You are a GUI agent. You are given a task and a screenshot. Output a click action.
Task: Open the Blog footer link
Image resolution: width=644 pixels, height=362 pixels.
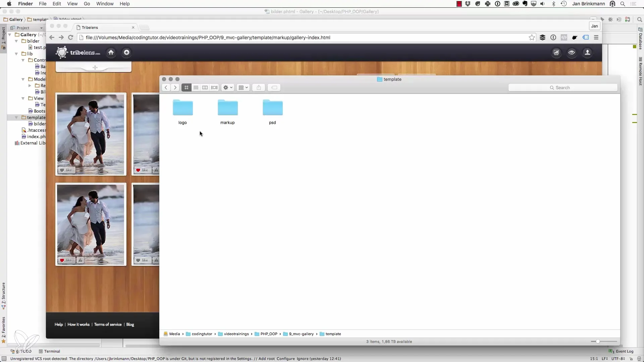point(130,324)
